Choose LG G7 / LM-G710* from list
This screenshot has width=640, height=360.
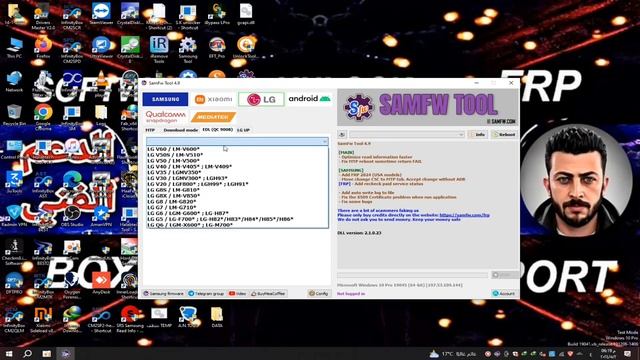(237, 207)
